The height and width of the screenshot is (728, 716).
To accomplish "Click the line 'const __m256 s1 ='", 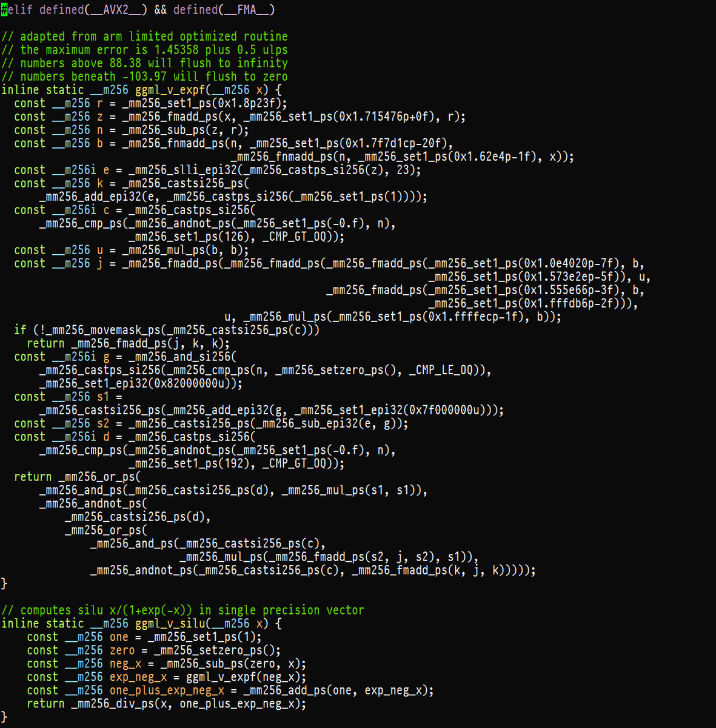I will [x=68, y=397].
